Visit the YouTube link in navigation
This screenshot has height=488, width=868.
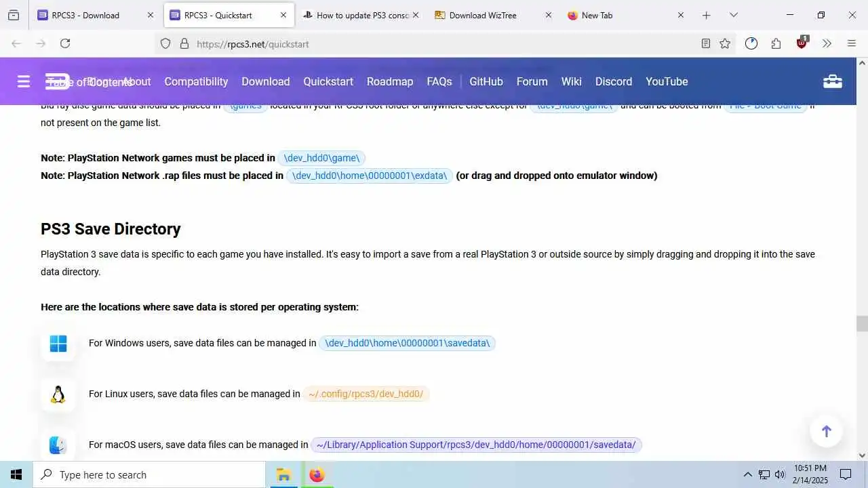pyautogui.click(x=667, y=81)
